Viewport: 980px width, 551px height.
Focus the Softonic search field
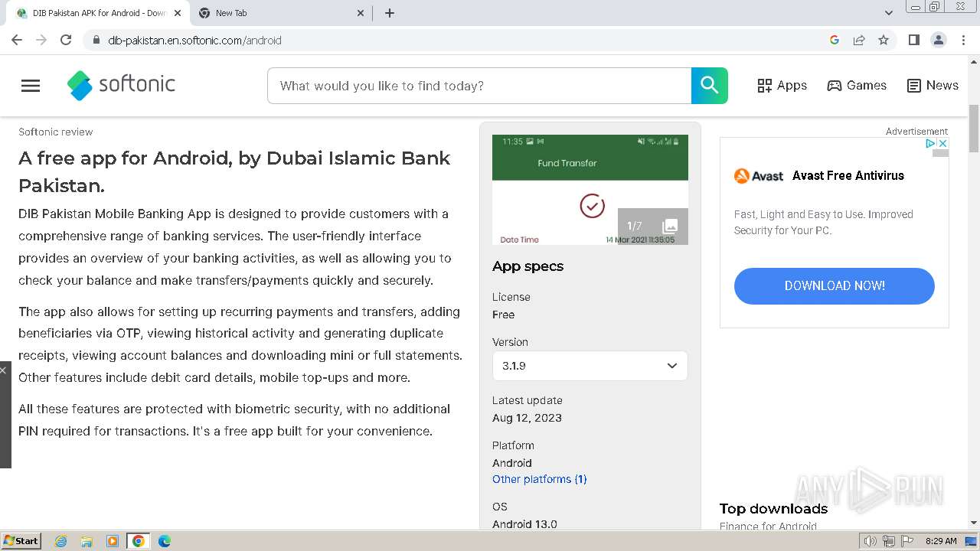click(479, 86)
